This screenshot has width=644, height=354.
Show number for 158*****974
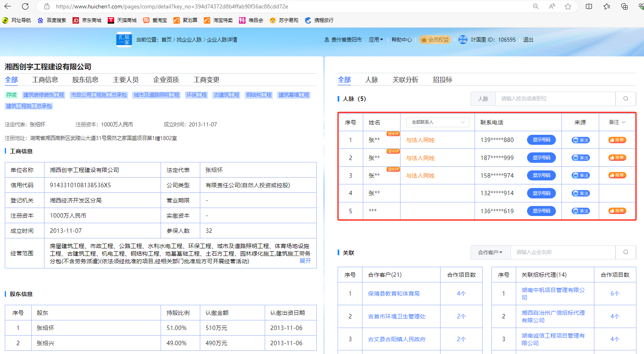pos(541,175)
